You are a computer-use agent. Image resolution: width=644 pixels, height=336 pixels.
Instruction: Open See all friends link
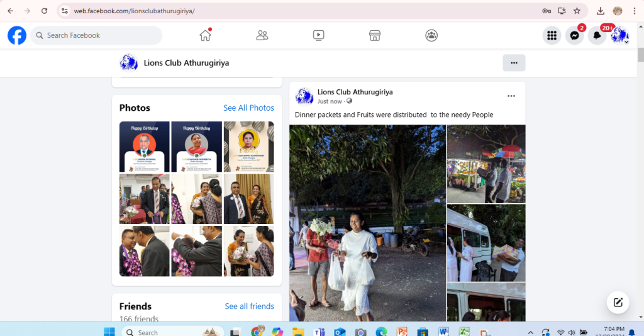pyautogui.click(x=249, y=306)
